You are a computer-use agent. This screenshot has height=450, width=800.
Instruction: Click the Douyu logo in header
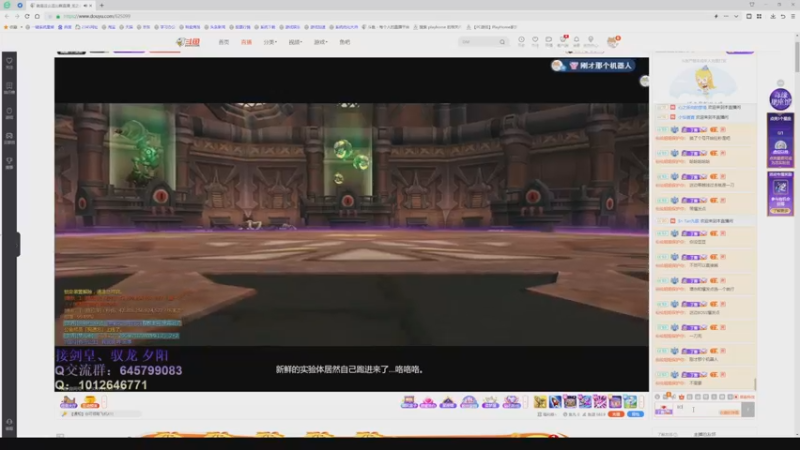click(x=188, y=42)
